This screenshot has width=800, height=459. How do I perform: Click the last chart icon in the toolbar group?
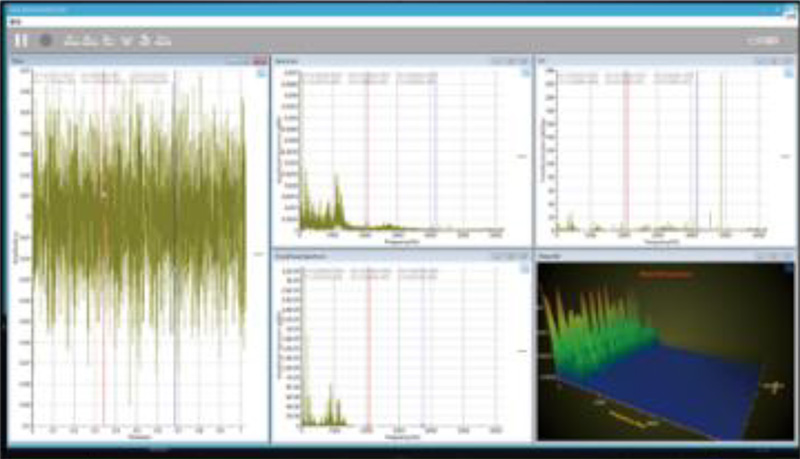(163, 40)
